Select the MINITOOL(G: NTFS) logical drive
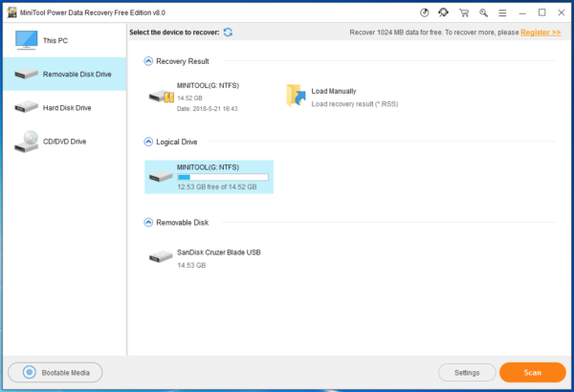The height and width of the screenshot is (392, 574). [209, 177]
